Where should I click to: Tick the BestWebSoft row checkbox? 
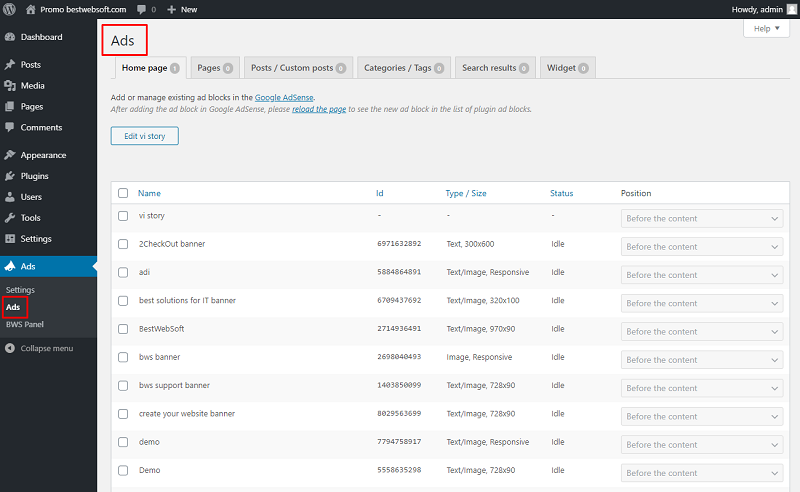[123, 329]
